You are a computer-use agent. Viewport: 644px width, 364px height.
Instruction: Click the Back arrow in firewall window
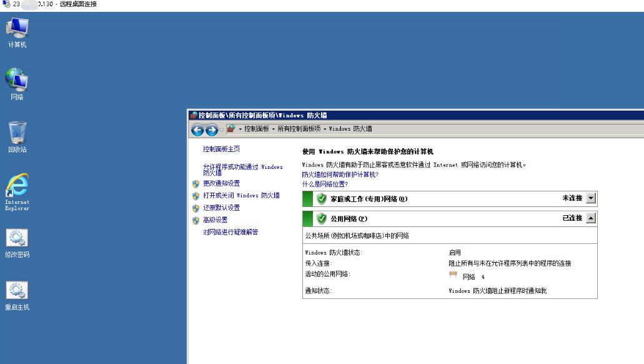tap(197, 130)
